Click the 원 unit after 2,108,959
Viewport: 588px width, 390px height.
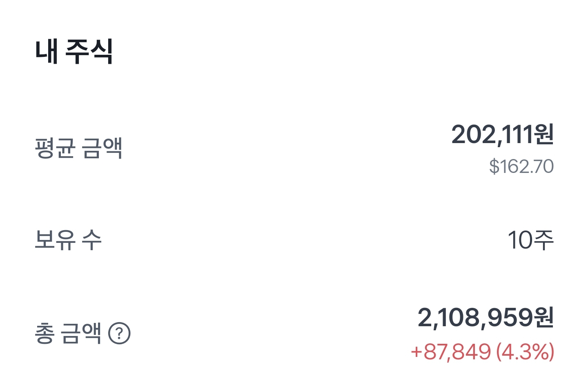coord(543,318)
